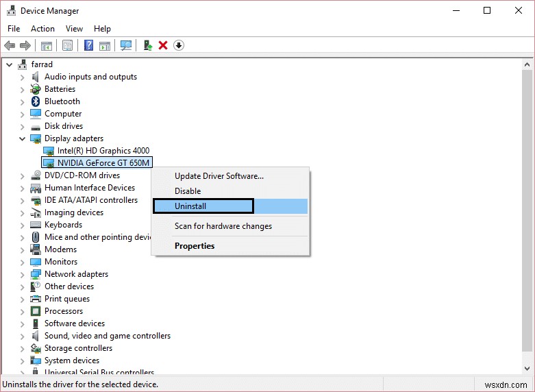This screenshot has height=392, width=535.
Task: Click the Properties sheet toolbar icon
Action: coord(67,45)
